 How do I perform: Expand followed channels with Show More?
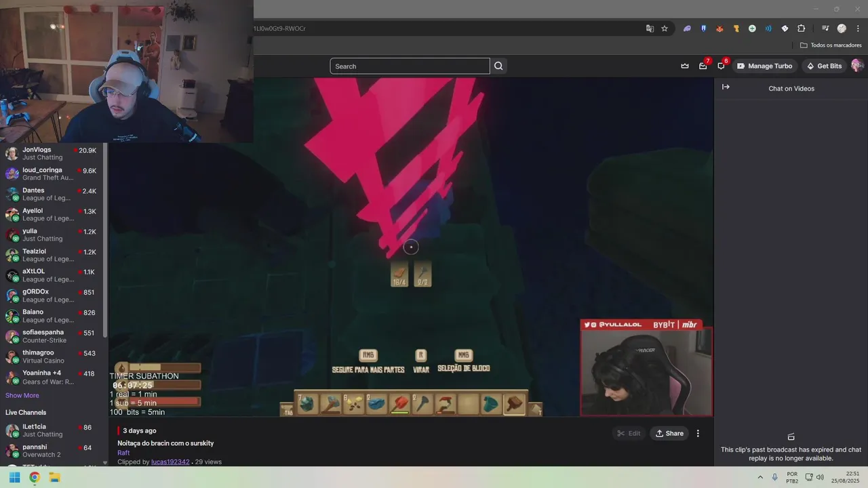click(x=22, y=395)
